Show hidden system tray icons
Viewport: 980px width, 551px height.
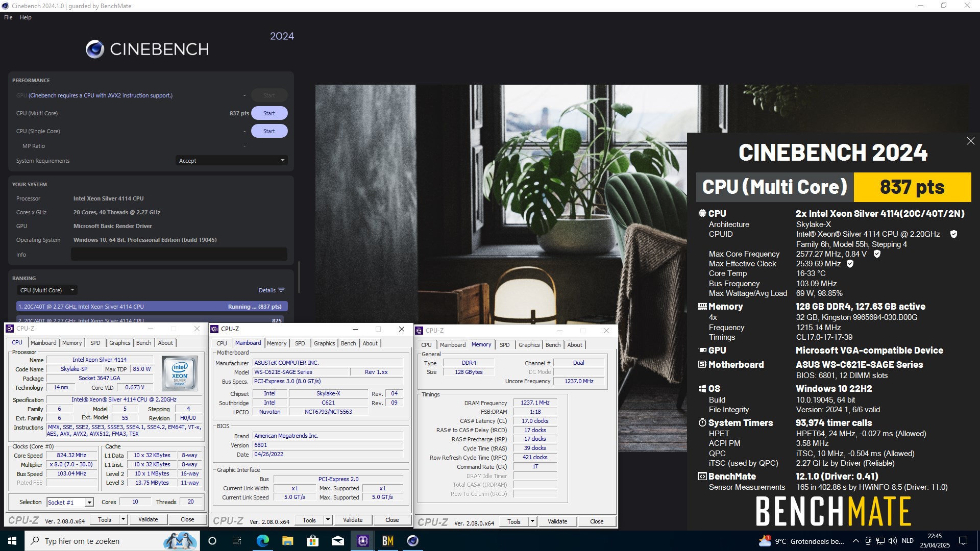tap(855, 541)
